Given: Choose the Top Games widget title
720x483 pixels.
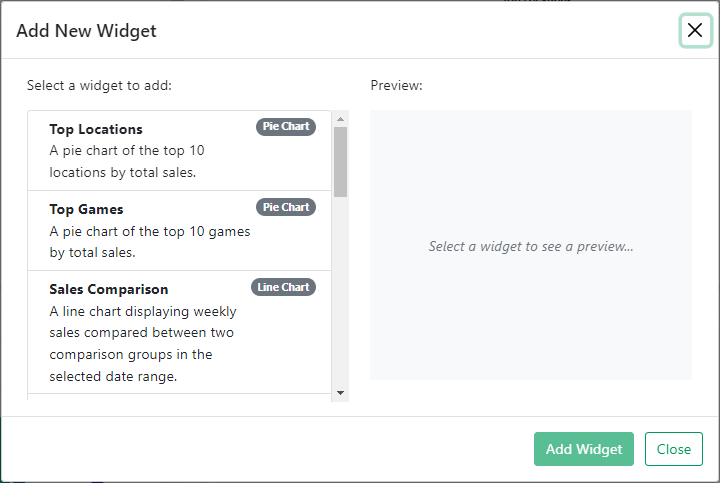Looking at the screenshot, I should pos(86,209).
